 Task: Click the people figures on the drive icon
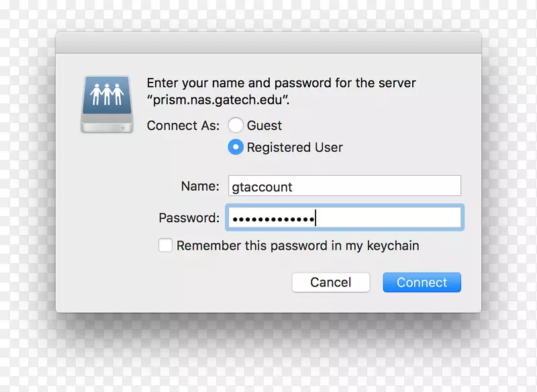(107, 94)
